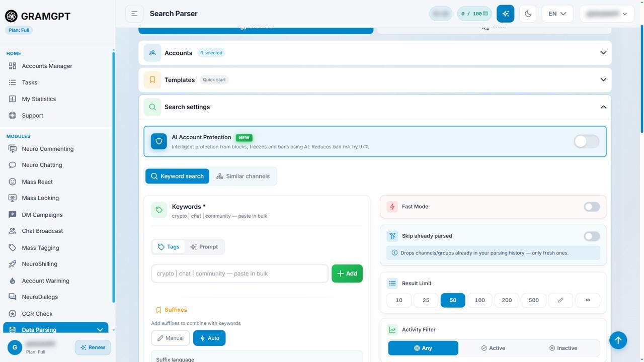Viewport: 644px width, 362px height.
Task: Set Activity Filter to Inactive
Action: tap(563, 348)
